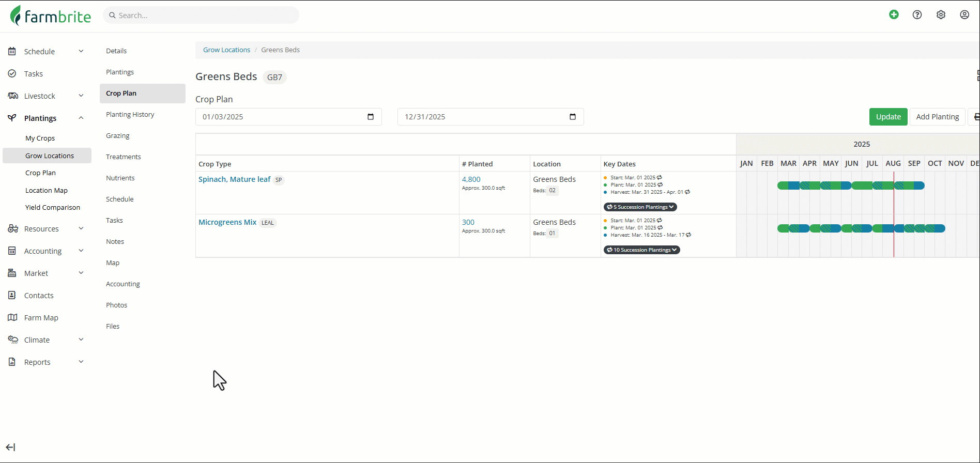Viewport: 980px width, 463px height.
Task: Collapse the sidebar with the arrow icon
Action: coord(10,447)
